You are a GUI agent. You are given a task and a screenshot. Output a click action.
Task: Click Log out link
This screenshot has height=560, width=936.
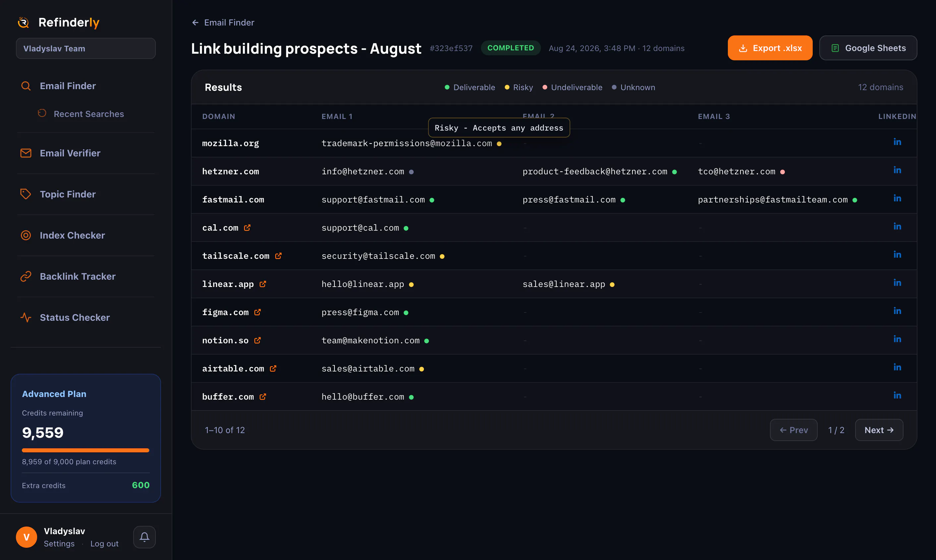tap(104, 544)
